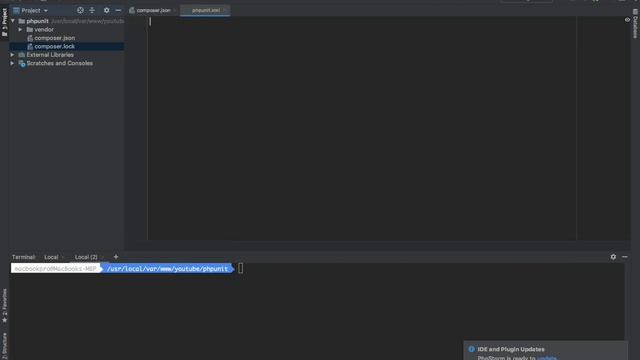Viewport: 640px width, 360px height.
Task: Open Project panel settings gear
Action: click(107, 10)
